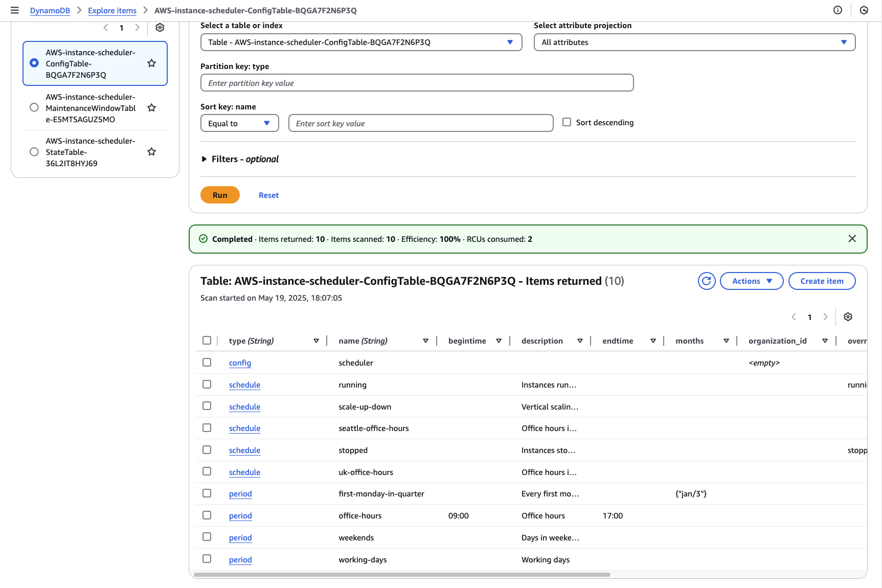Screen dimensions: 882x588
Task: Open the schedule link for scale-up-down
Action: click(x=244, y=407)
